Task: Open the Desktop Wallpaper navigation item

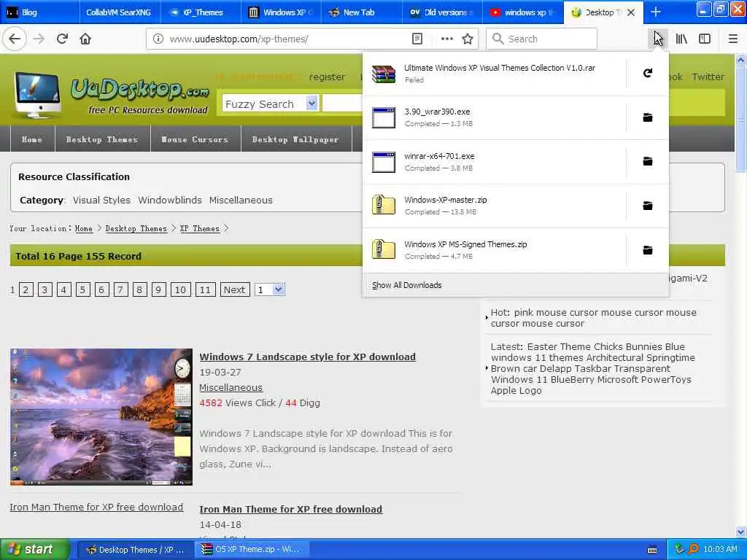Action: click(295, 139)
